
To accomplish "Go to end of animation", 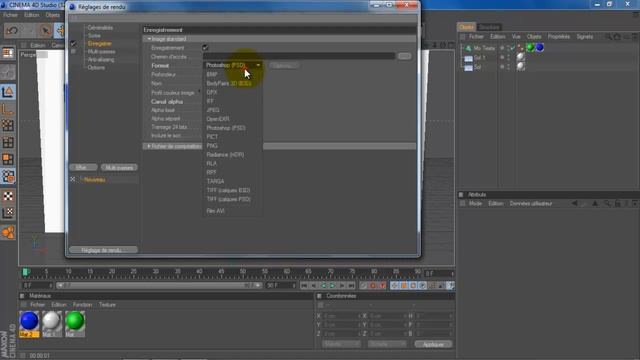I will (x=351, y=286).
